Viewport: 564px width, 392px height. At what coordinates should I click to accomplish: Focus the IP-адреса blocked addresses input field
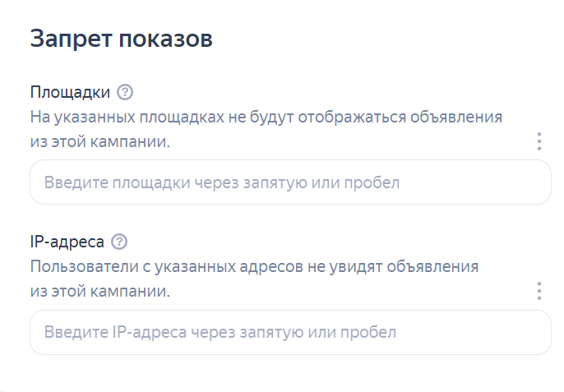coord(290,332)
